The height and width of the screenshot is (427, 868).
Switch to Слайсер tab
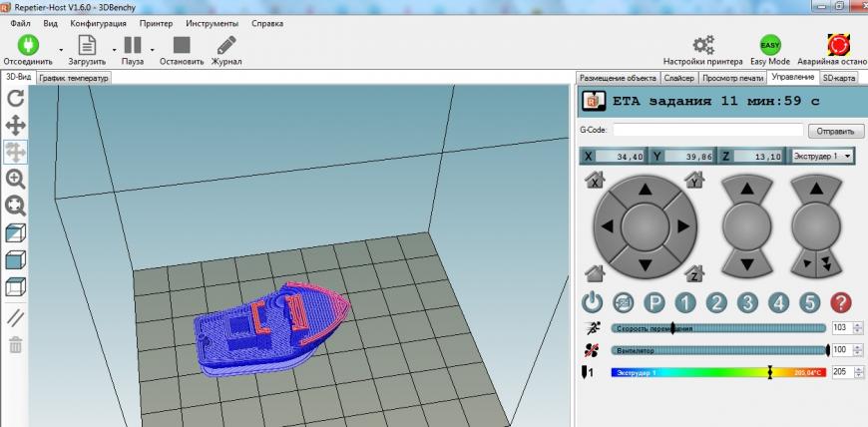tap(679, 78)
